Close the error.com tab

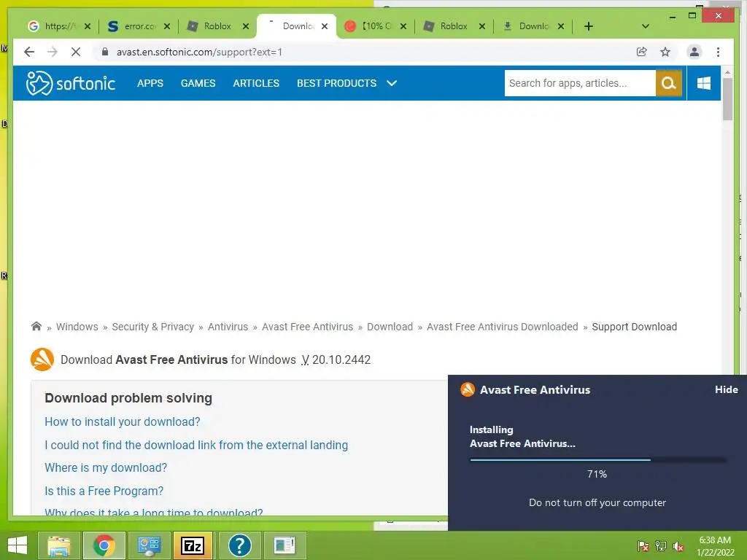[167, 26]
